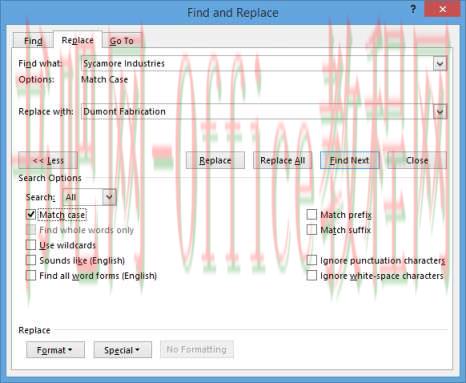The height and width of the screenshot is (383, 466).
Task: Check Find all word forms (English)
Action: pos(31,276)
